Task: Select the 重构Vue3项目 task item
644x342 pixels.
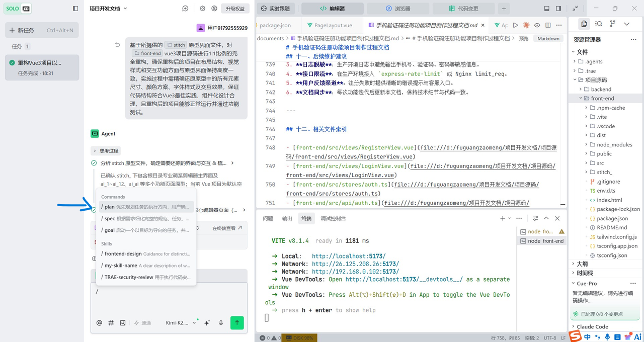Action: tap(42, 67)
